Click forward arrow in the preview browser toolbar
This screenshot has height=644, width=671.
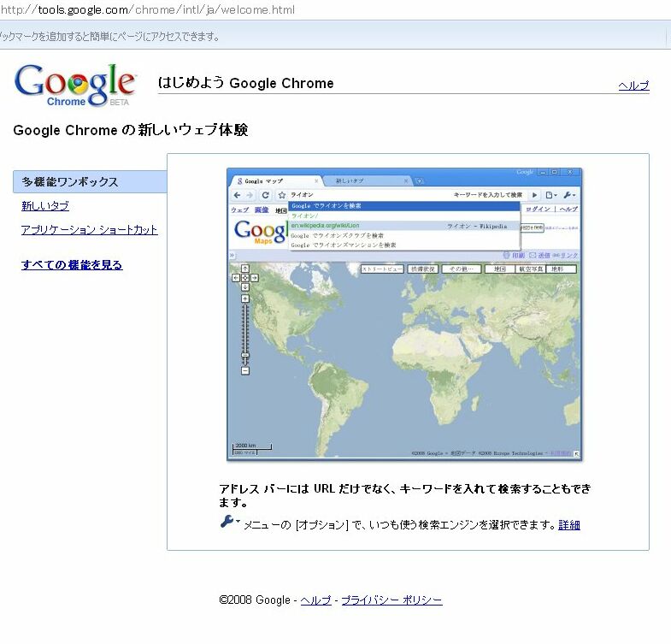pyautogui.click(x=250, y=195)
